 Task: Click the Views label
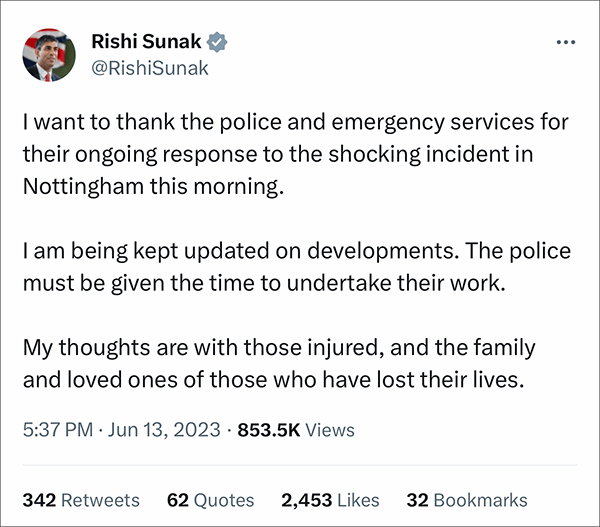tap(330, 430)
